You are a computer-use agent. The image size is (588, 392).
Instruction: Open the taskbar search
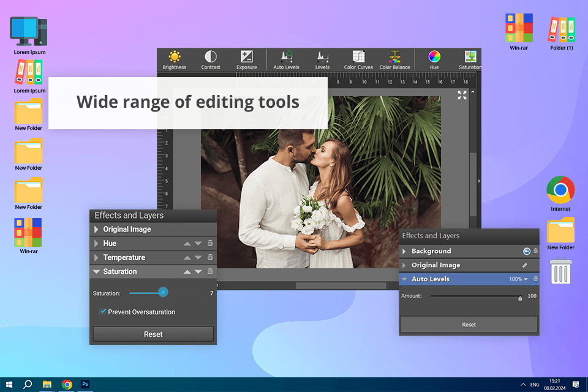tap(28, 384)
